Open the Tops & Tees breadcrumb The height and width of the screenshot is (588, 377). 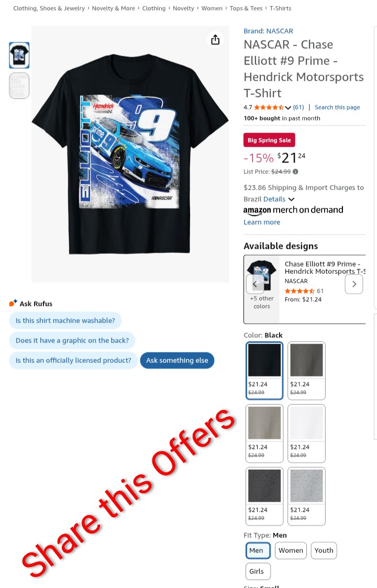246,8
